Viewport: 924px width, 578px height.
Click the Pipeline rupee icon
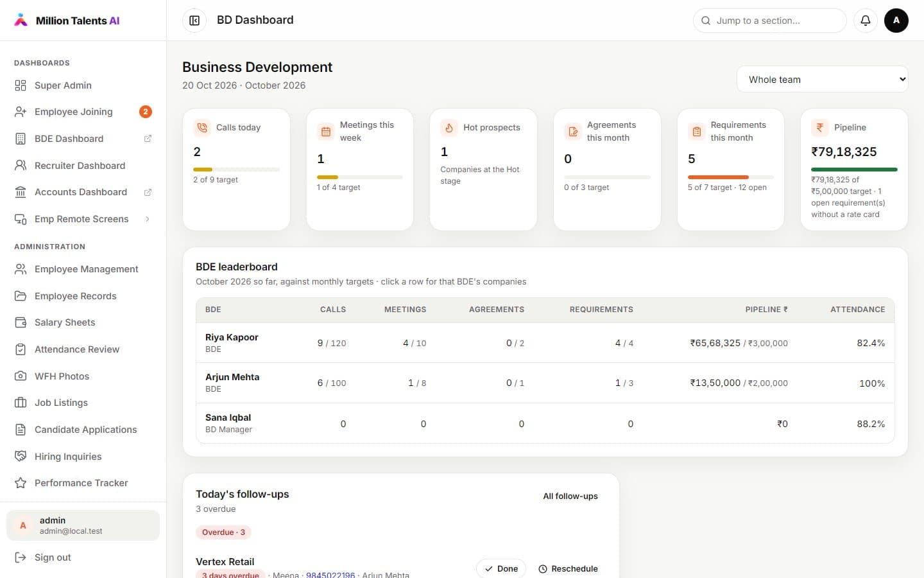tap(820, 128)
